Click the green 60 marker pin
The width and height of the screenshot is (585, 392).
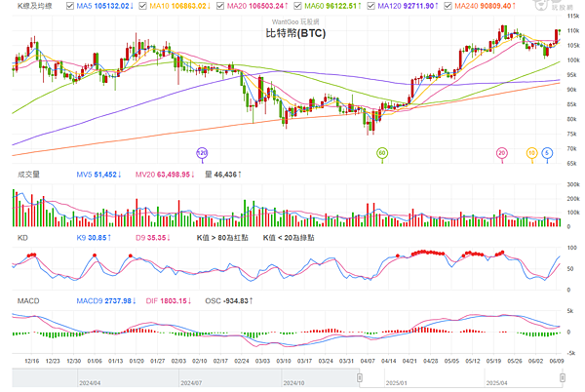pyautogui.click(x=382, y=154)
